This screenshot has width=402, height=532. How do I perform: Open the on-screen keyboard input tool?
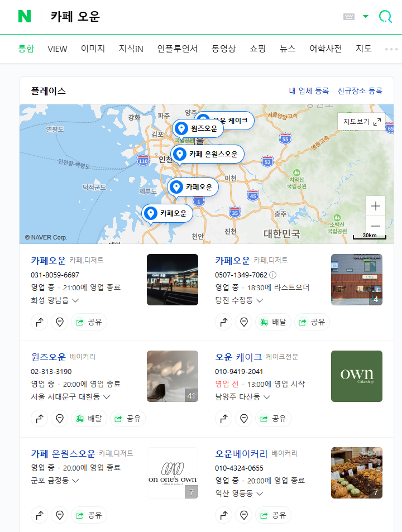349,17
